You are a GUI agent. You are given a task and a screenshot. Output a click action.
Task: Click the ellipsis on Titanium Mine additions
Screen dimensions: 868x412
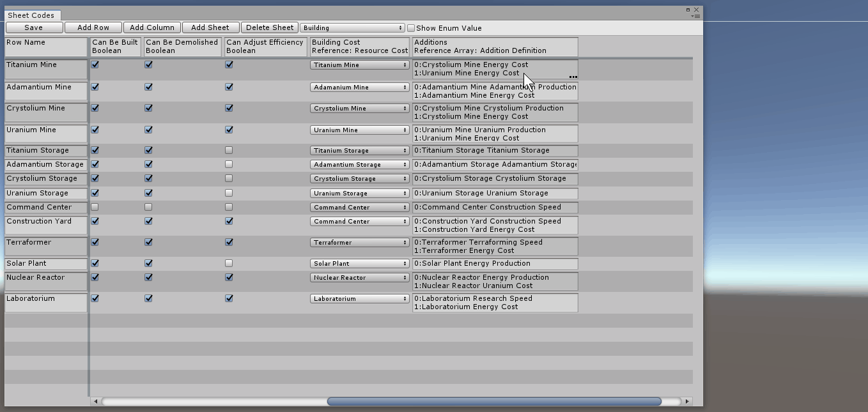[573, 77]
